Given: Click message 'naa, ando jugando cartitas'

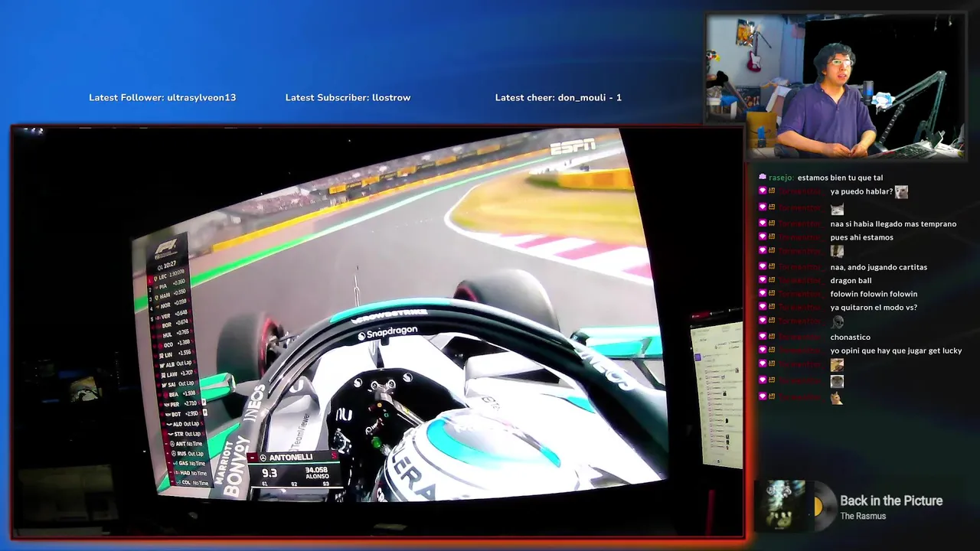Looking at the screenshot, I should pyautogui.click(x=879, y=267).
